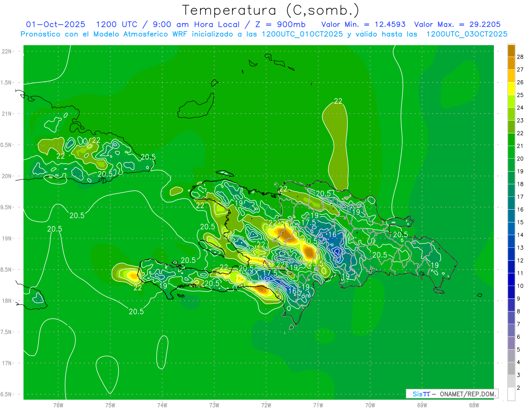532x411 pixels.
Task: Click the legend value 12
Action: (x=521, y=260)
